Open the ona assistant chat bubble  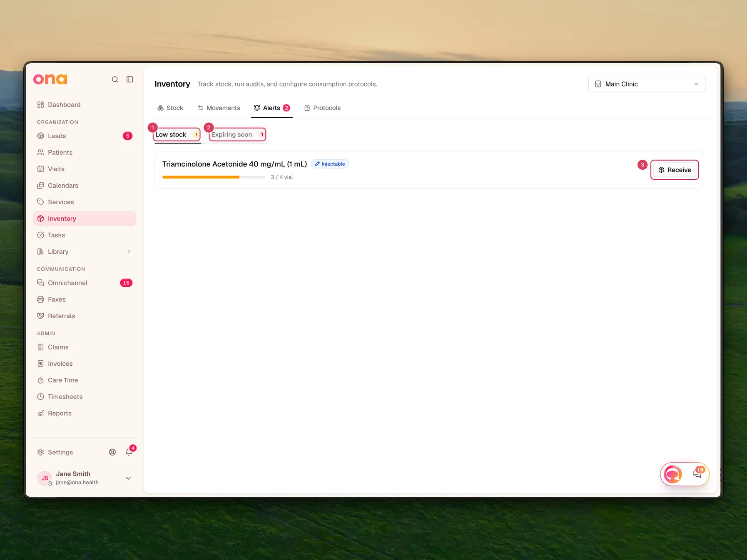tap(673, 474)
